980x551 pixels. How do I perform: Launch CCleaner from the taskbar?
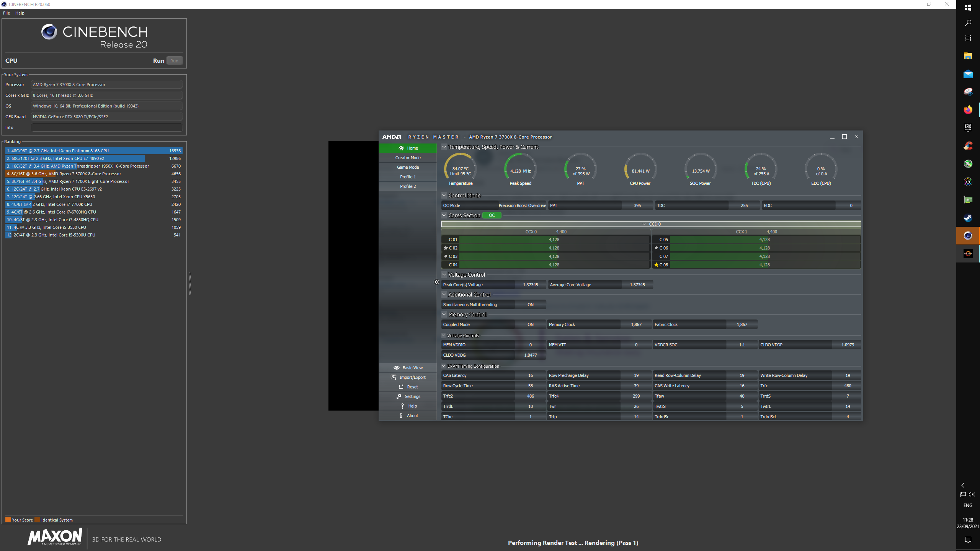968,146
